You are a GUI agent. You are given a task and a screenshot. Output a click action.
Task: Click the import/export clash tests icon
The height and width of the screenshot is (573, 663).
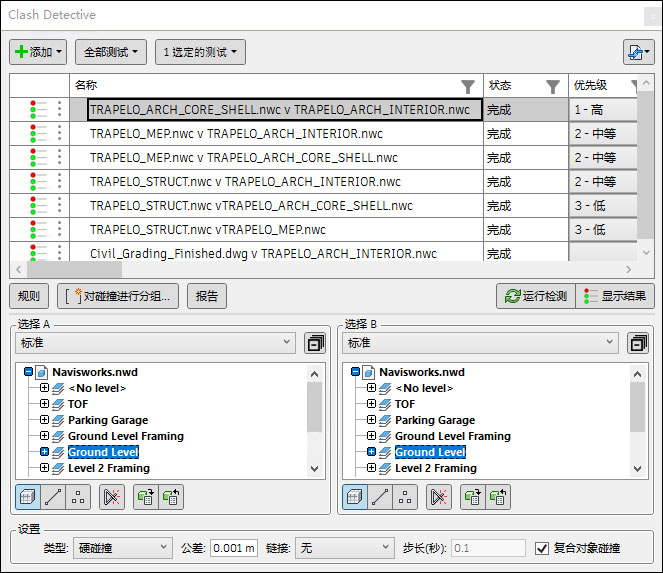coord(638,52)
